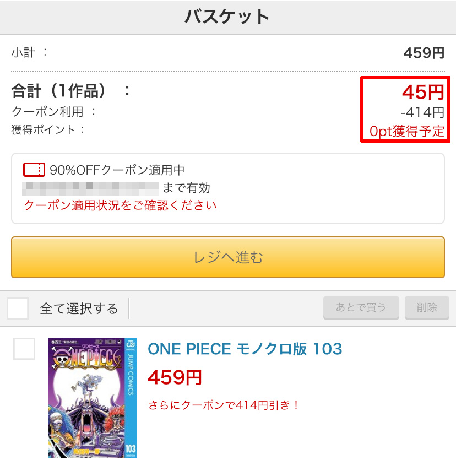Tick the 全て選択する checkbox
The width and height of the screenshot is (456, 476).
[18, 308]
